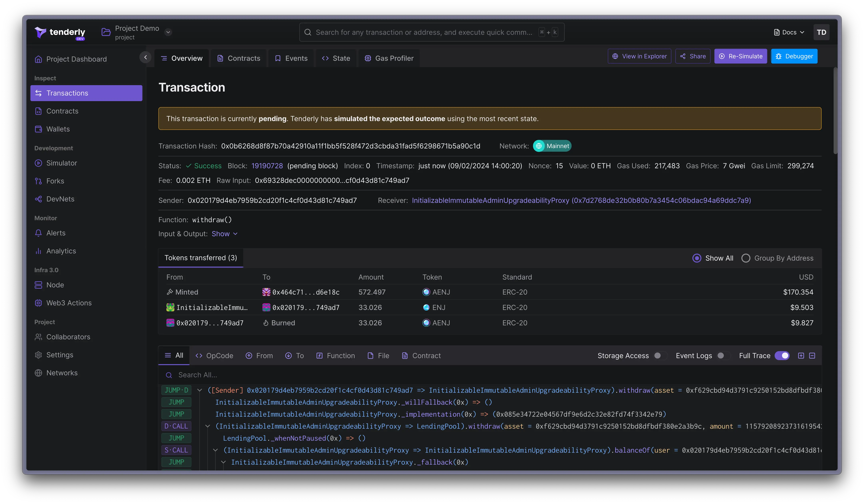Click the Alerts bell icon
Screen dimensions: 864x504
coord(38,233)
